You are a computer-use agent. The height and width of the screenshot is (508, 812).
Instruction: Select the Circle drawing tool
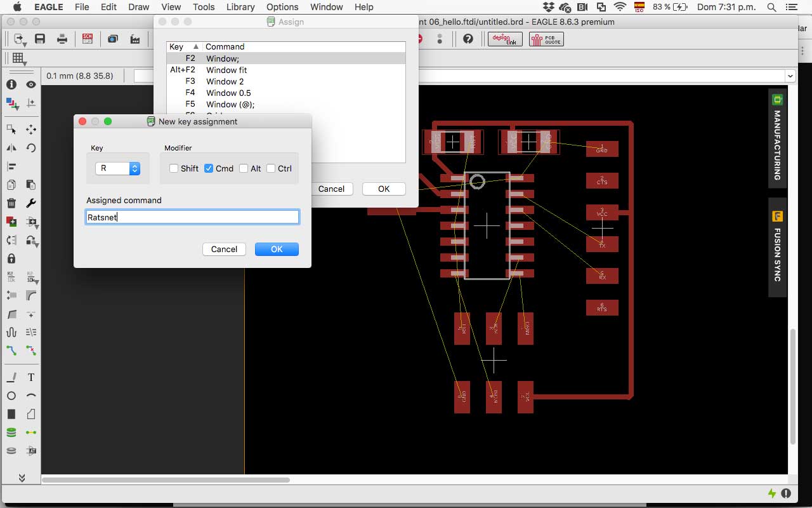11,396
